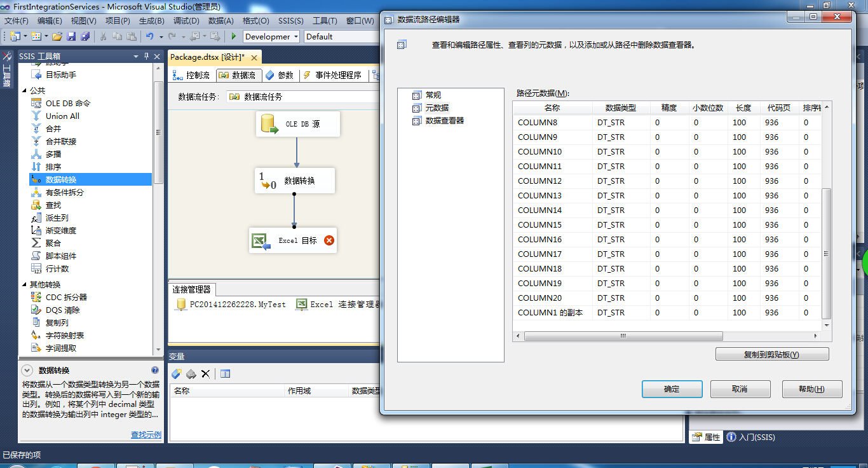Click the help icon beside 数据转换 description
The width and height of the screenshot is (868, 468).
[x=155, y=370]
